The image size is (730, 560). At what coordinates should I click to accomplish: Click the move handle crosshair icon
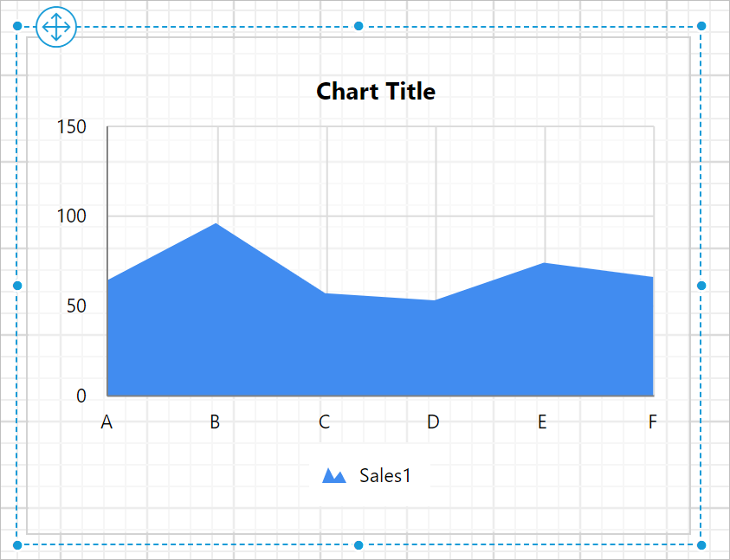(x=55, y=27)
